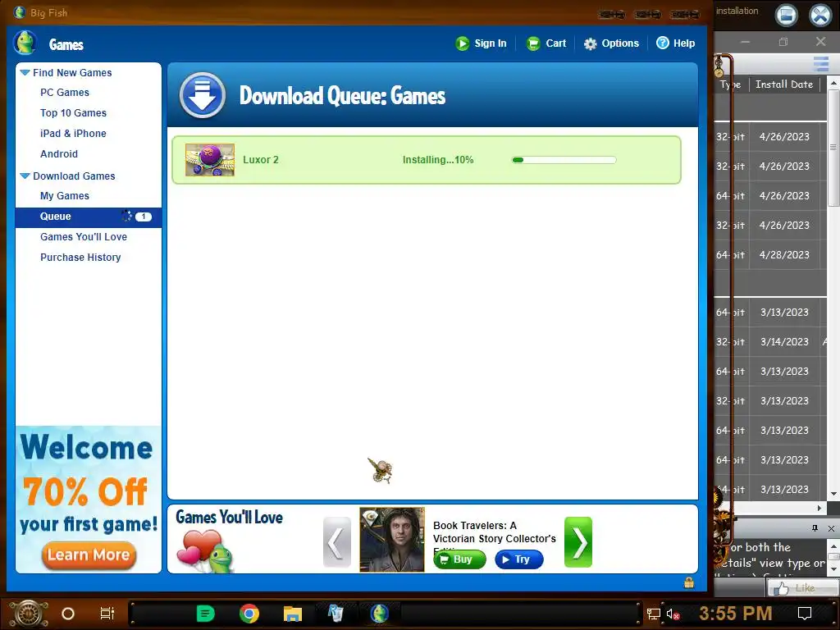Click the horizontal scrollbar right arrow

tap(819, 508)
